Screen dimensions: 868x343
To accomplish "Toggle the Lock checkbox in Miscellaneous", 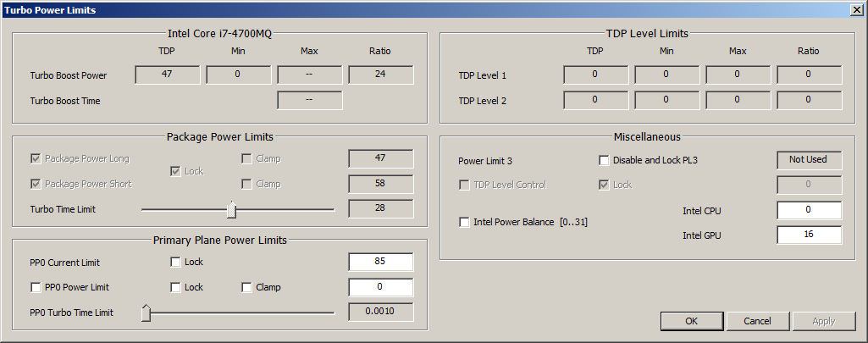I will click(x=604, y=185).
